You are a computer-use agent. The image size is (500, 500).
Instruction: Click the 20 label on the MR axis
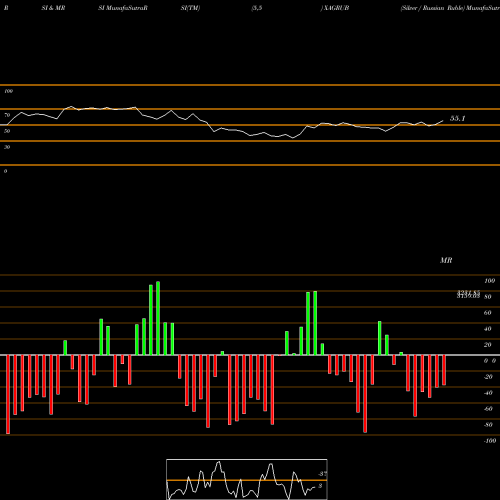click(x=487, y=345)
